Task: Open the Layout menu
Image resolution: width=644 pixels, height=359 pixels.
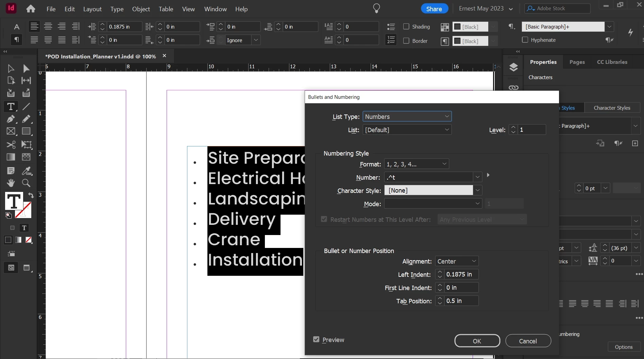Action: [92, 9]
